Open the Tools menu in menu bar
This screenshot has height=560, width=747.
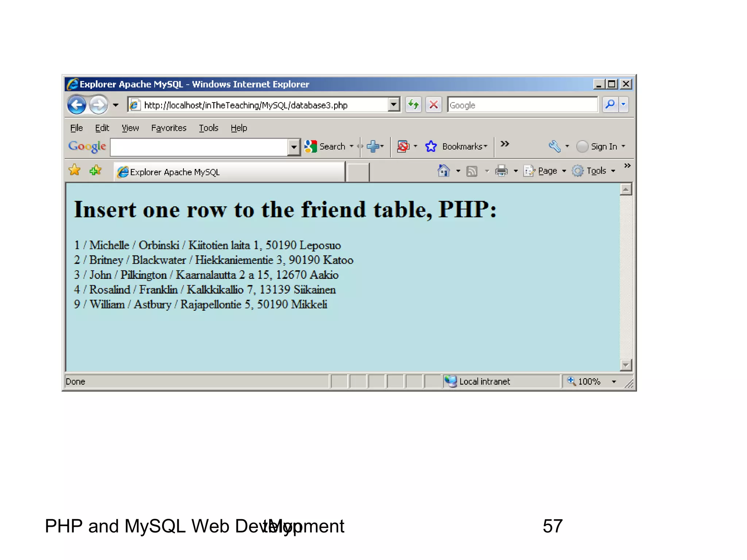click(209, 128)
